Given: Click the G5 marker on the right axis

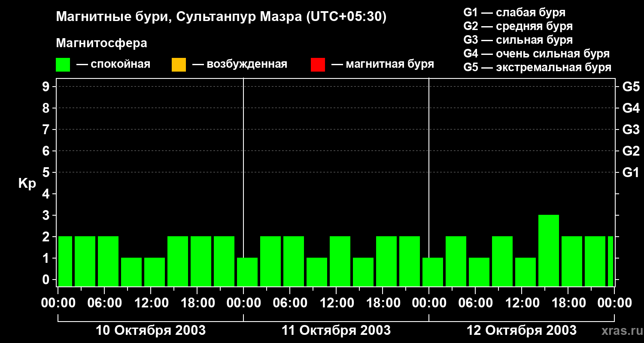Looking at the screenshot, I should [631, 87].
